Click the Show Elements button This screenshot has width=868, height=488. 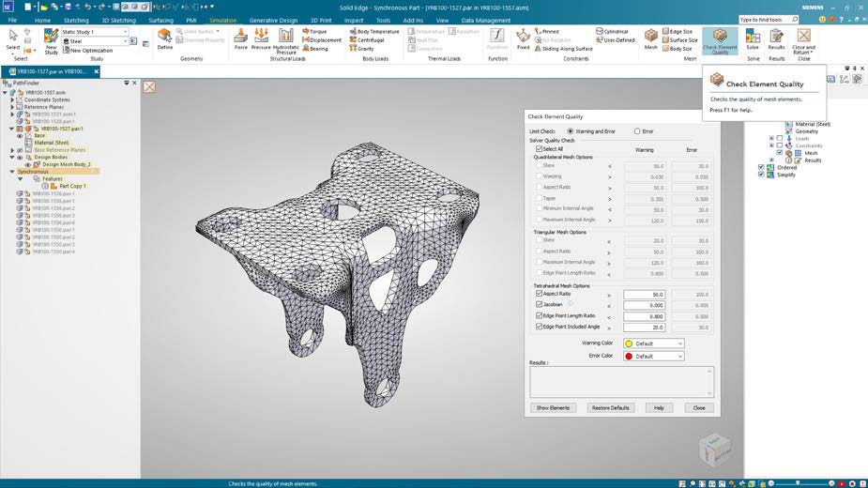tap(553, 407)
